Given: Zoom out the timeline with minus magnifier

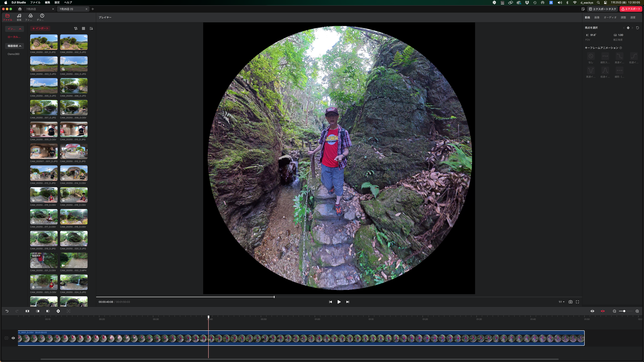Looking at the screenshot, I should coord(614,311).
